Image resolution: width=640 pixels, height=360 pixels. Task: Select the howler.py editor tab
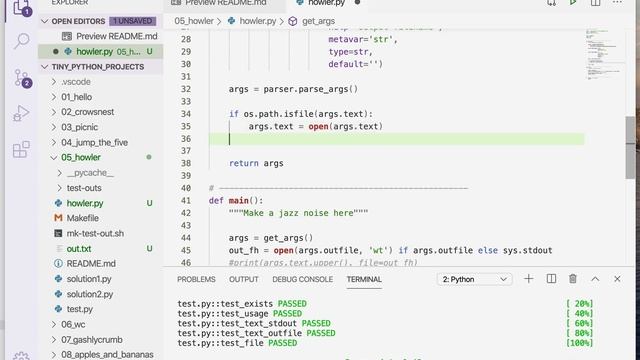coord(327,3)
